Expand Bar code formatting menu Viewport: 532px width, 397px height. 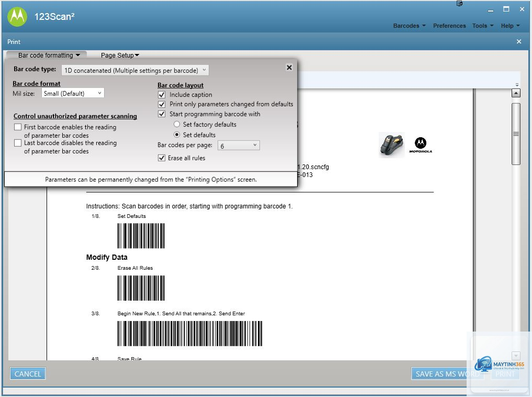click(x=49, y=55)
